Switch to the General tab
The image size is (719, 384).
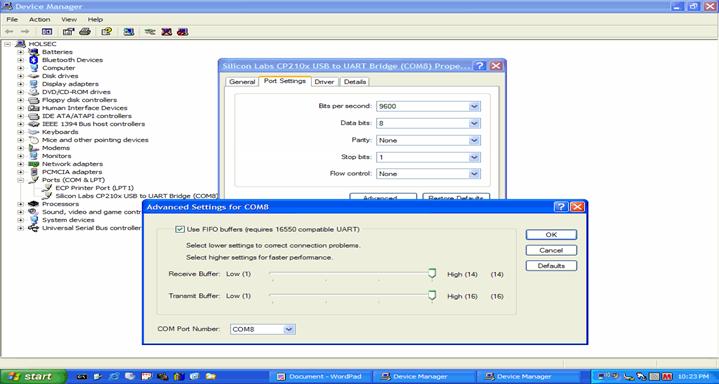[242, 82]
